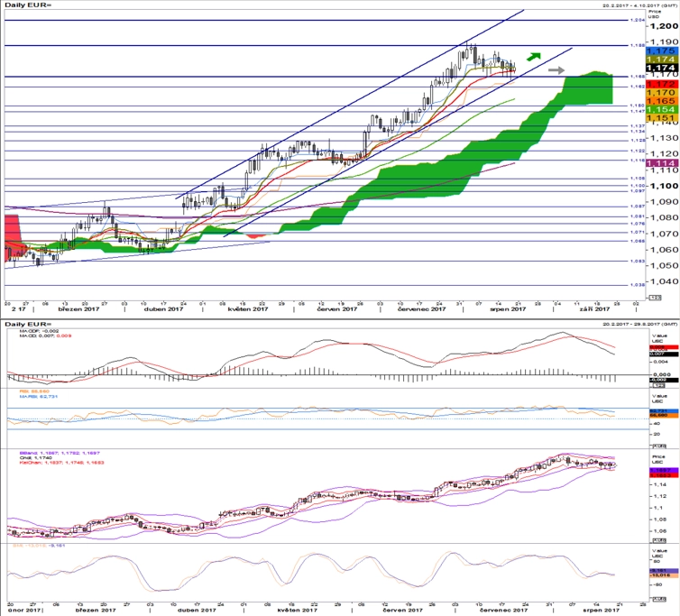Click the top chart's date range text
The width and height of the screenshot is (680, 616).
pos(639,5)
